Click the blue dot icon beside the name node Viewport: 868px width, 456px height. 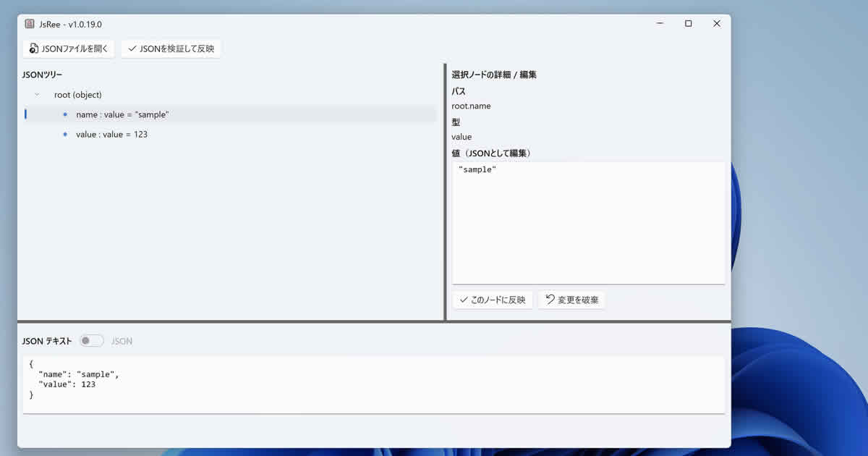[x=64, y=114]
